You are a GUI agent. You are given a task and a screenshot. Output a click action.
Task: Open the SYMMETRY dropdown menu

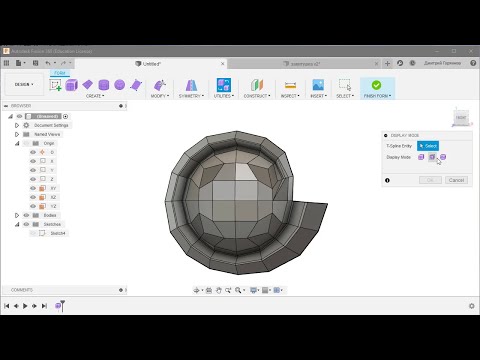191,96
